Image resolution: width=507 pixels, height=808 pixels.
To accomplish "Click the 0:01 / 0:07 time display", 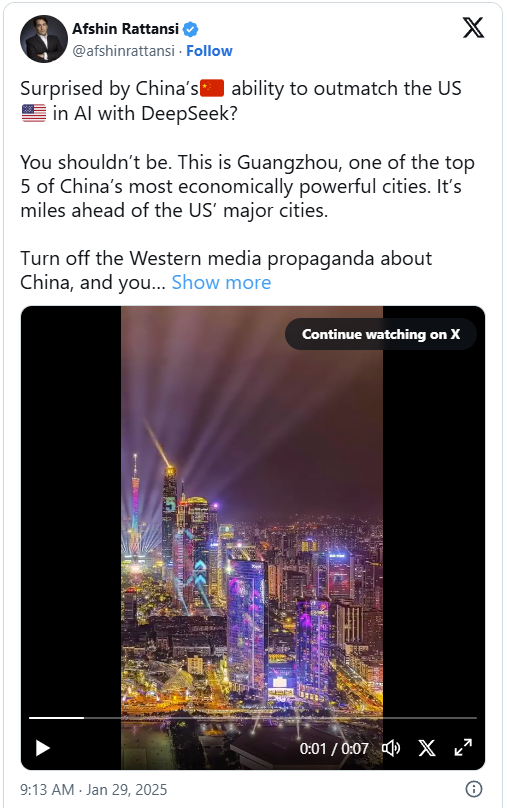I will tap(334, 748).
